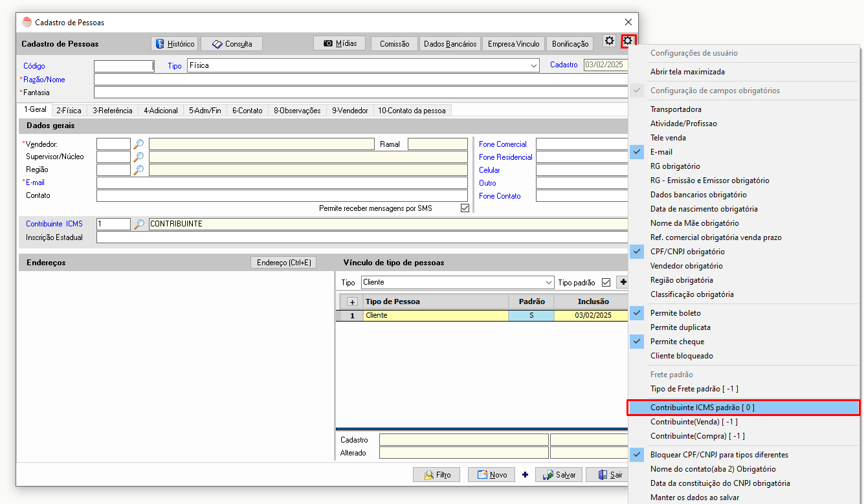This screenshot has width=864, height=504.
Task: Click the magnifier icon next to Região
Action: coord(138,170)
